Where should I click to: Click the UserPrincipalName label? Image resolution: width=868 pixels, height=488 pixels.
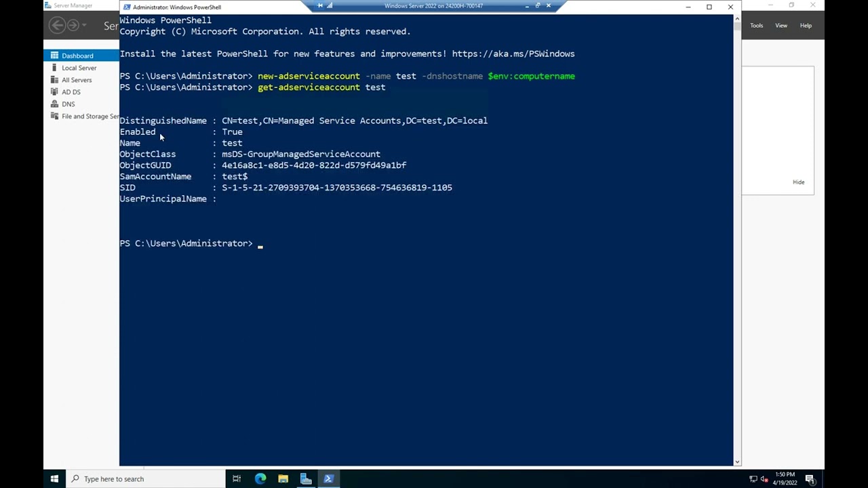(163, 199)
